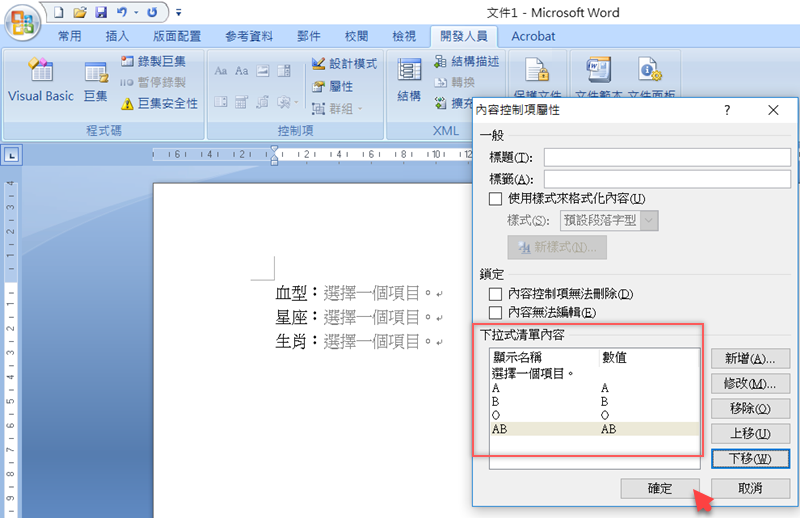This screenshot has height=518, width=800.
Task: Customize the quick access toolbar dropdown
Action: (x=179, y=13)
